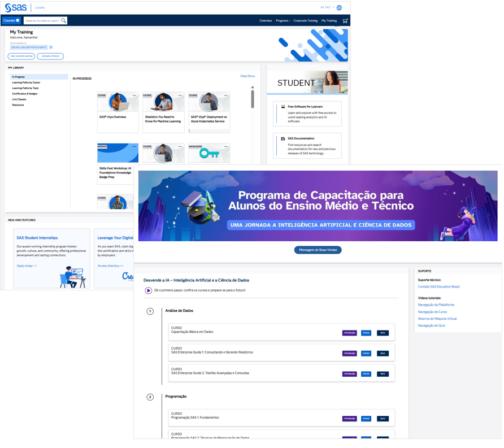The height and width of the screenshot is (448, 504).
Task: Open the Reserva de Máquina Virtual link
Action: tap(437, 319)
